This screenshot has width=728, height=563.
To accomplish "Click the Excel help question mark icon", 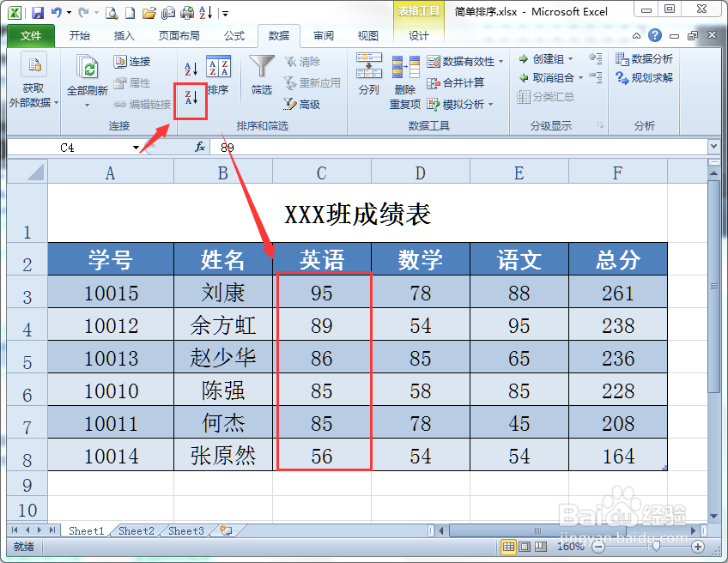I will pos(655,35).
